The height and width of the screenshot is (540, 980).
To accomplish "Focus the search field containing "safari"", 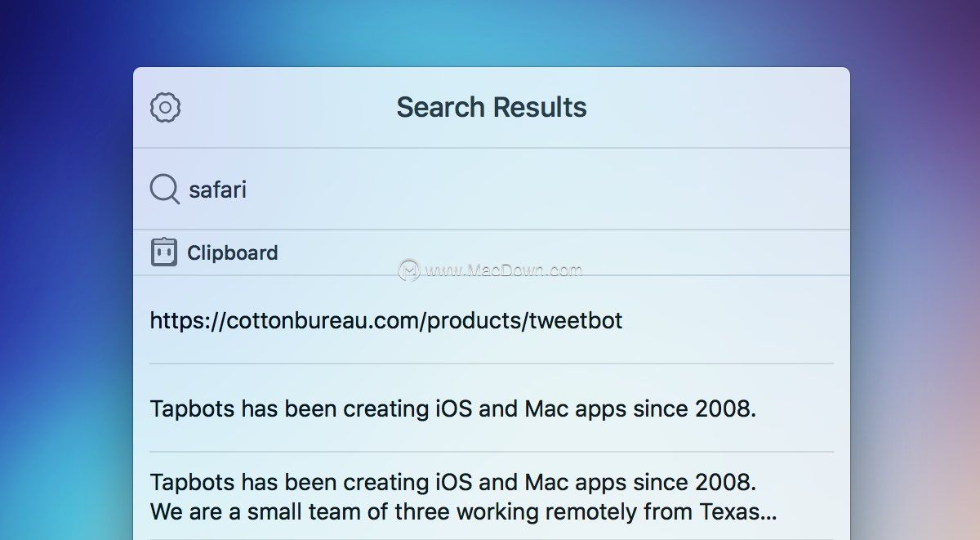I will click(x=492, y=190).
